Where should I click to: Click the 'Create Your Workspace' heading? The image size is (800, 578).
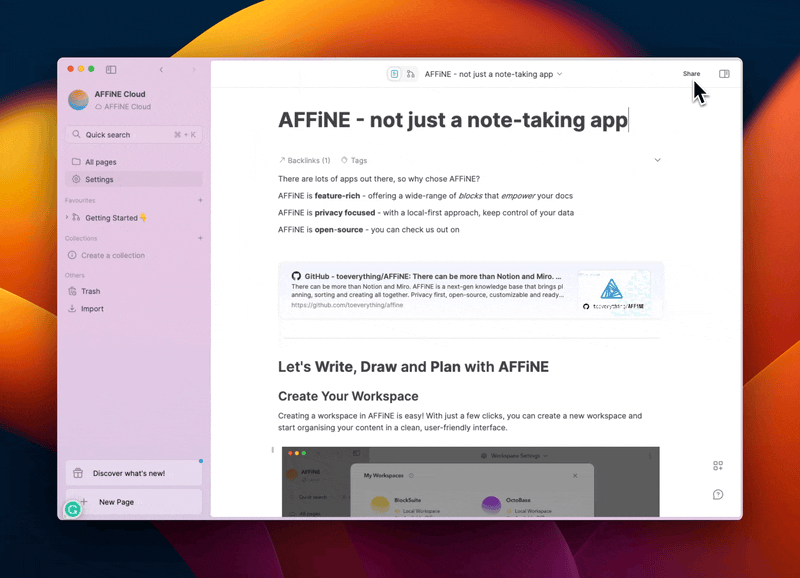348,396
